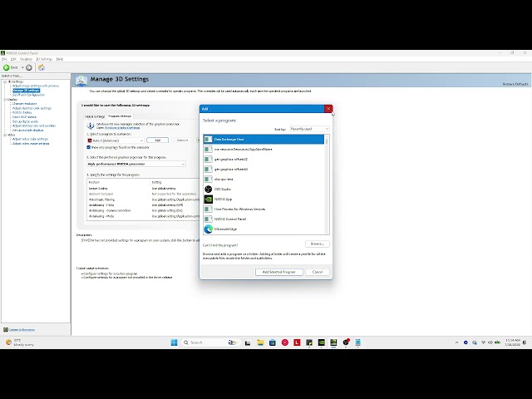Show hidden system tray icons
Image resolution: width=532 pixels, height=399 pixels.
[x=456, y=342]
